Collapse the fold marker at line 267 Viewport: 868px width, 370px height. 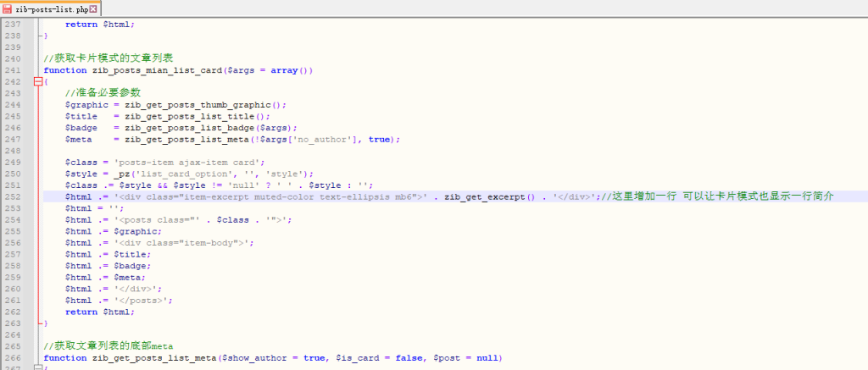(37, 368)
